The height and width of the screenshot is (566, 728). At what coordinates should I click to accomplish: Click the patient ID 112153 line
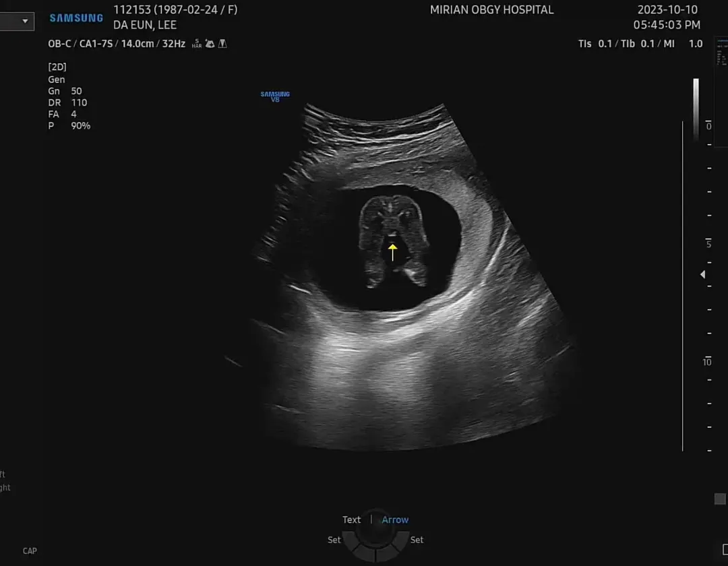(x=175, y=9)
